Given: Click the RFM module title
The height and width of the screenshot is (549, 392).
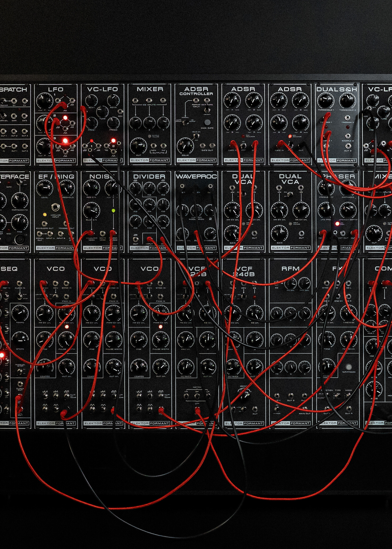Looking at the screenshot, I should 290,268.
